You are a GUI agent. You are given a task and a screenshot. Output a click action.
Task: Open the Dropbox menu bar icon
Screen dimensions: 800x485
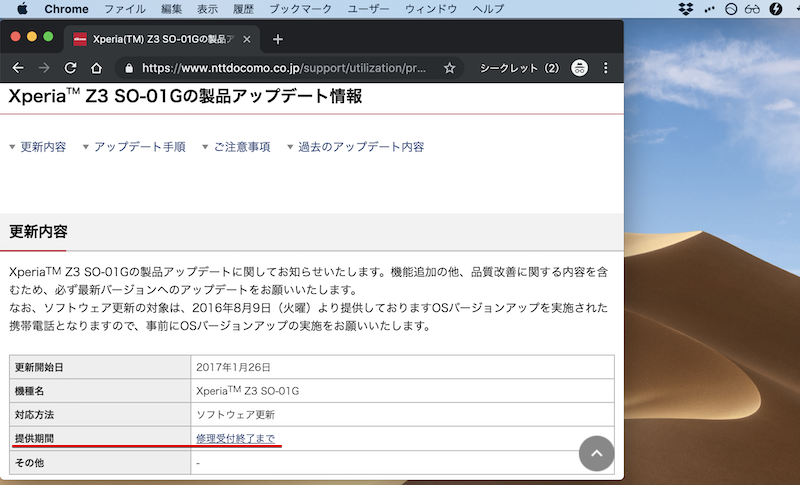pyautogui.click(x=686, y=9)
